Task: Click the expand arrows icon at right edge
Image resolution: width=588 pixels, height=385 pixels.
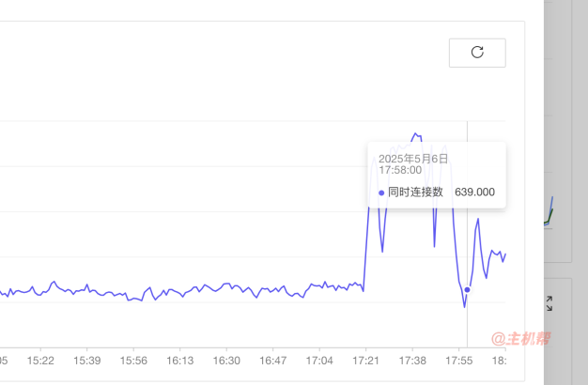Action: 549,303
